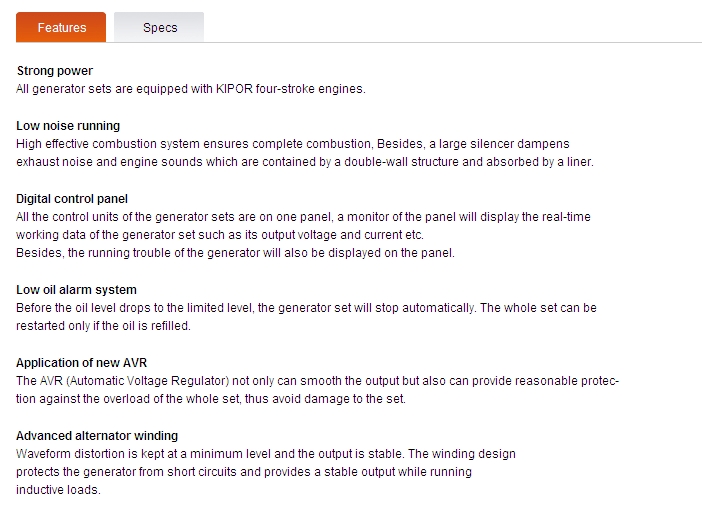Click the Advanced alternator winding heading
This screenshot has width=713, height=507.
point(97,436)
